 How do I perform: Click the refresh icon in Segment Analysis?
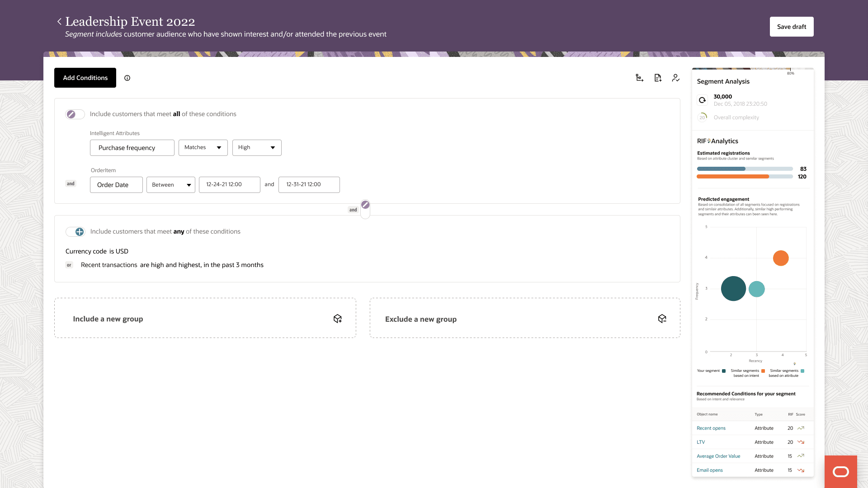tap(702, 100)
